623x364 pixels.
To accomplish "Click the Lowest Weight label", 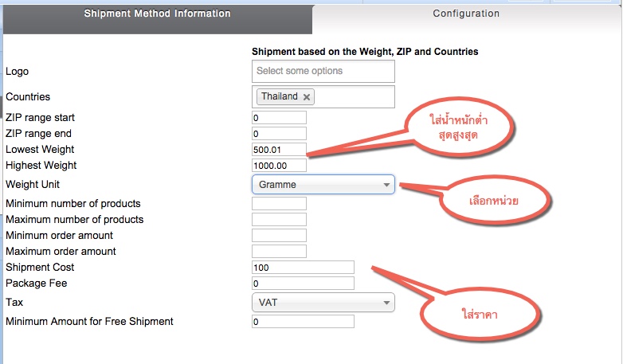I will pos(40,150).
